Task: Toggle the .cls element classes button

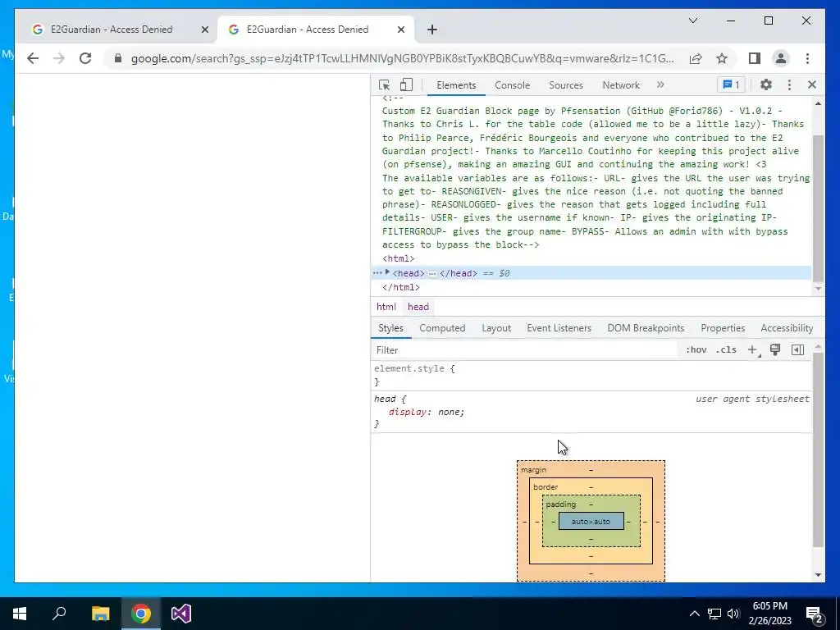Action: [x=726, y=349]
